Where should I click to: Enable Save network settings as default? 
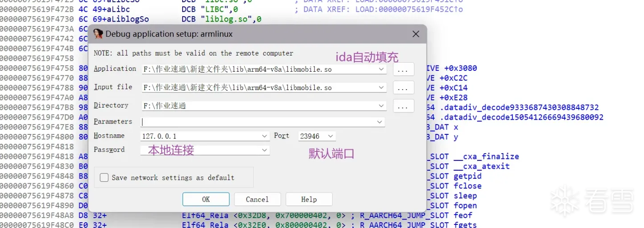104,178
